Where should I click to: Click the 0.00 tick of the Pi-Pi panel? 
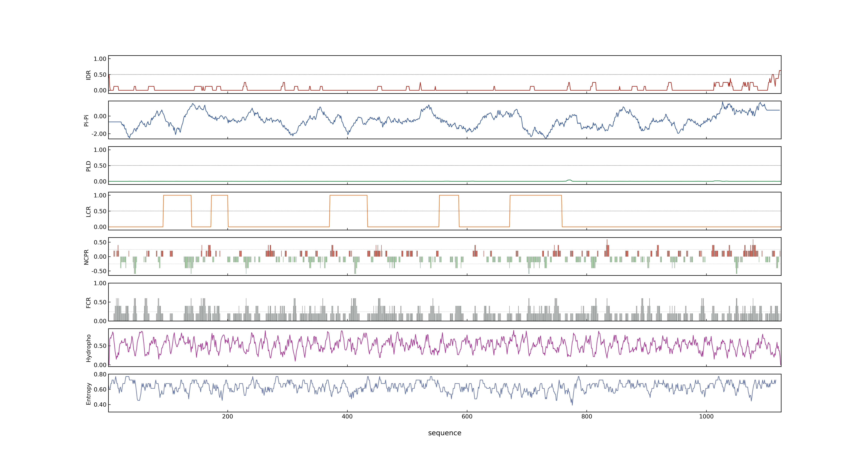coord(100,116)
